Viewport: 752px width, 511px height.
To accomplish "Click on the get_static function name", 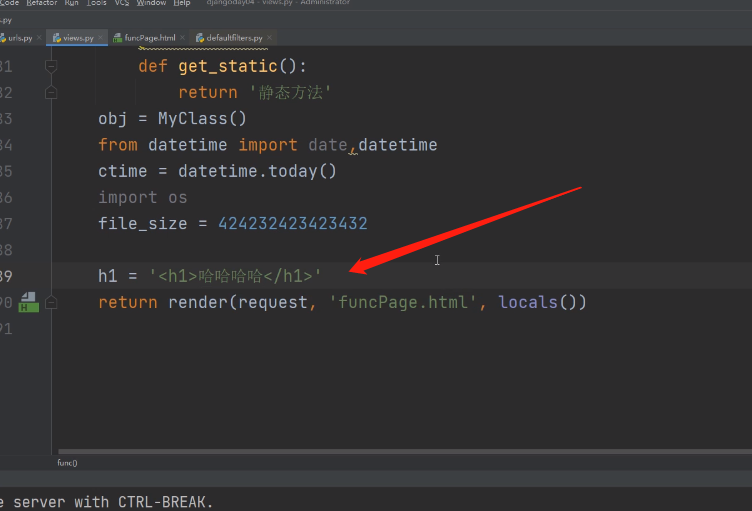I will pyautogui.click(x=228, y=66).
